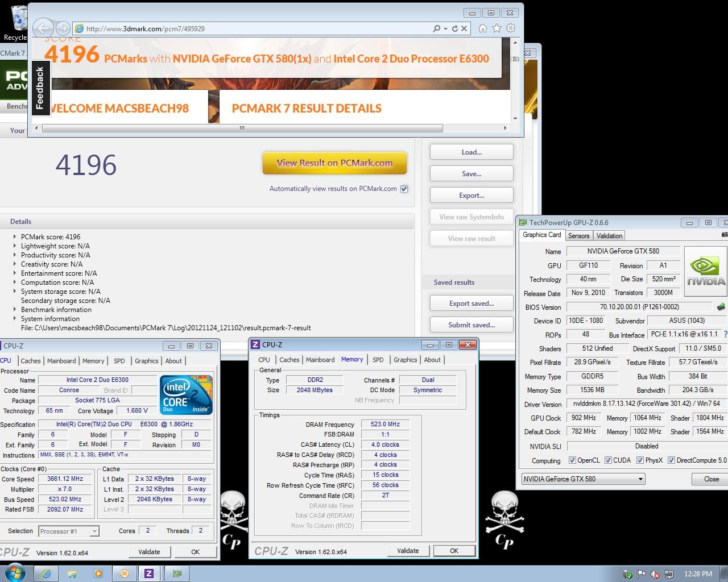The image size is (728, 582).
Task: Open the GPU-Z graphics card selector dropdown
Action: pyautogui.click(x=640, y=479)
